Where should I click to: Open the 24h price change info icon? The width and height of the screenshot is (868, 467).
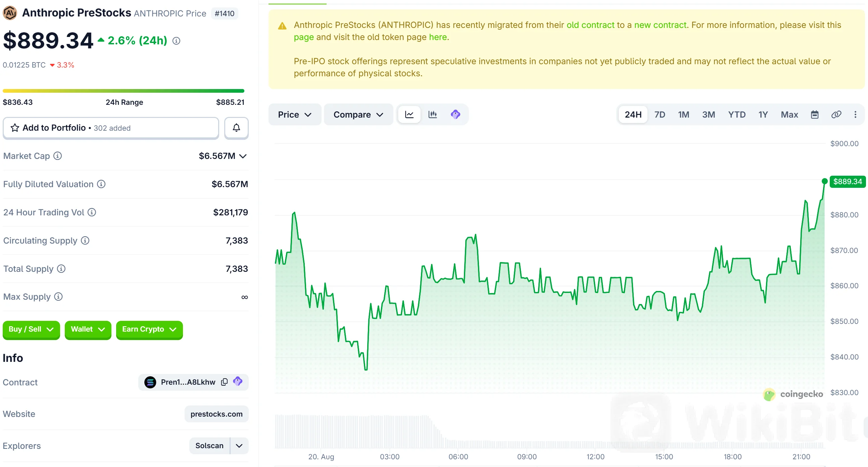(x=176, y=41)
